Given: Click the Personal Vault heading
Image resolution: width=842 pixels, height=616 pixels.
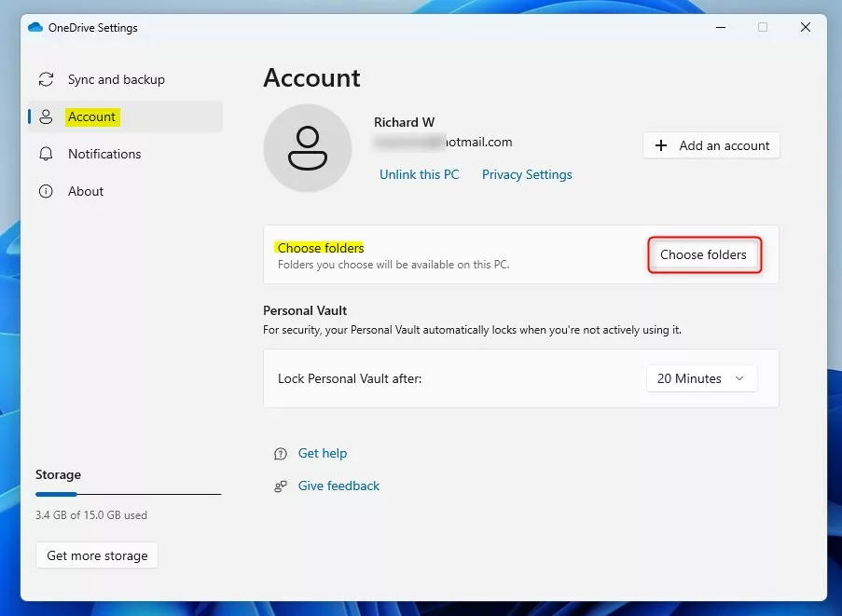Looking at the screenshot, I should pyautogui.click(x=305, y=310).
